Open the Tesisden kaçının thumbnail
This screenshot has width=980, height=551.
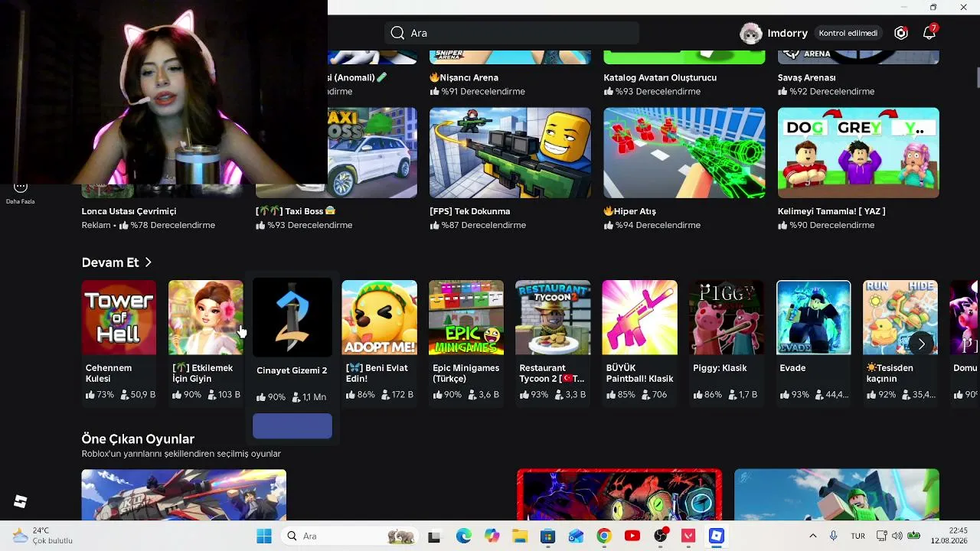click(900, 318)
